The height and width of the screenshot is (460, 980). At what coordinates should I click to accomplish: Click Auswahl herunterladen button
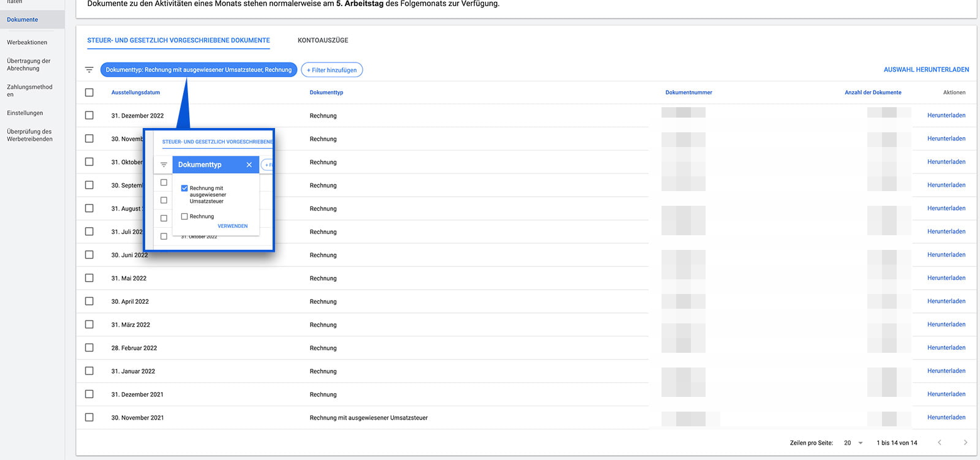(x=926, y=70)
